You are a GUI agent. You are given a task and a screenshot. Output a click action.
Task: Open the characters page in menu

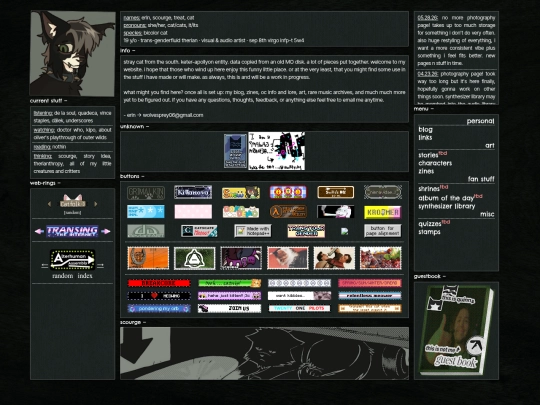(435, 163)
